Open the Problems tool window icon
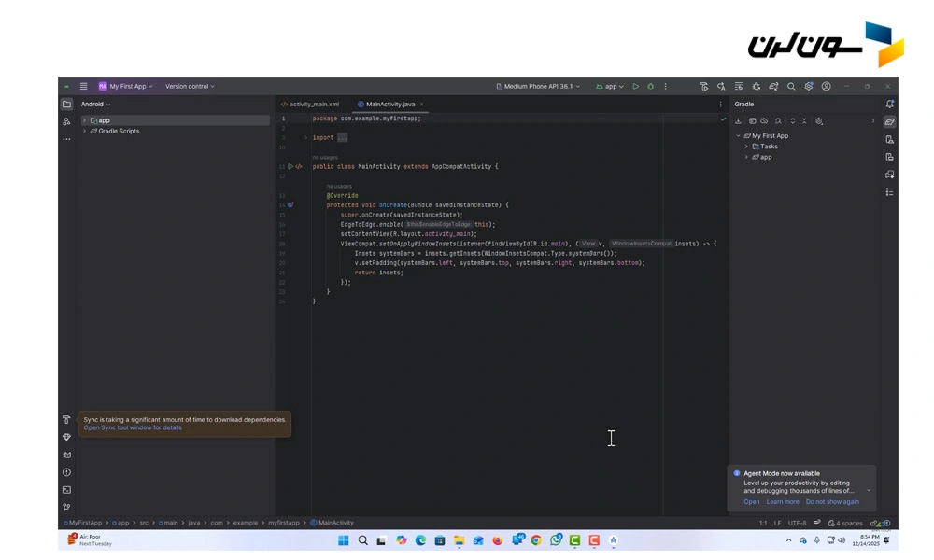 click(66, 472)
